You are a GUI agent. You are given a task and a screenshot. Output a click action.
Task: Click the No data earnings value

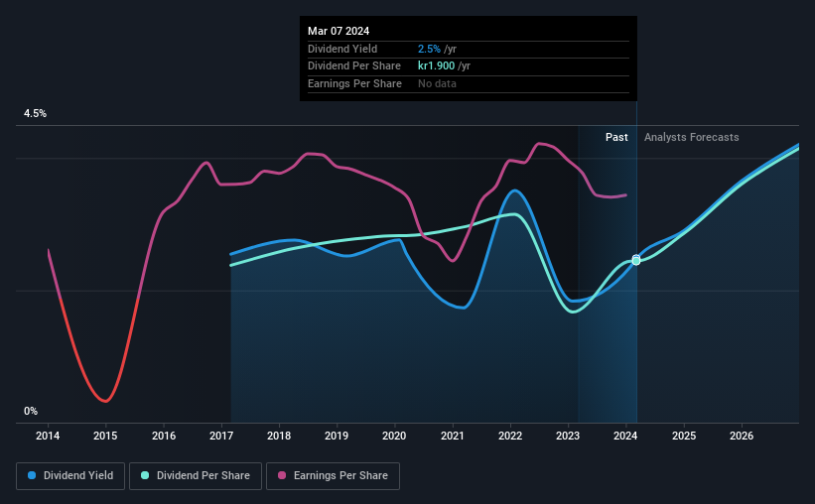click(x=437, y=83)
